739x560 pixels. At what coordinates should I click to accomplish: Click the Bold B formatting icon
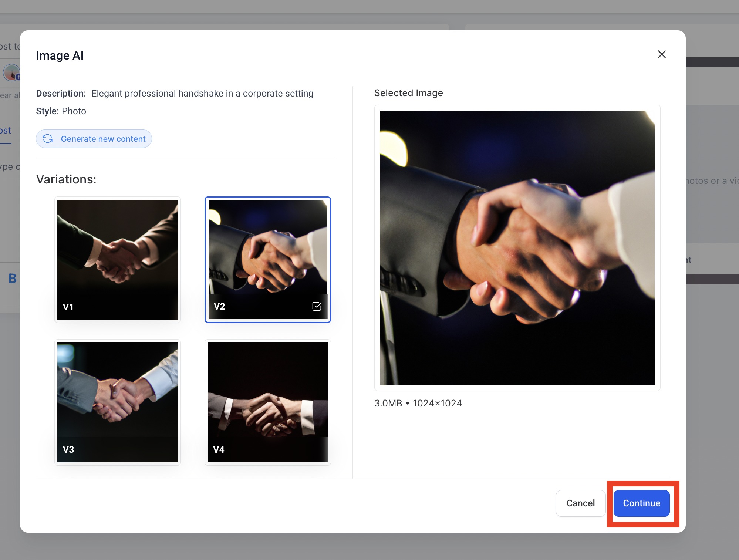pyautogui.click(x=12, y=279)
